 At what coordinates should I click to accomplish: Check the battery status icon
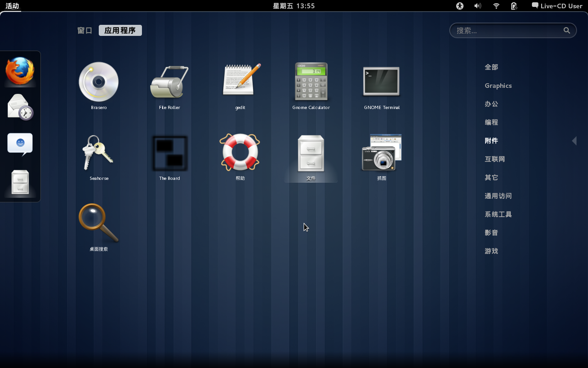point(514,6)
